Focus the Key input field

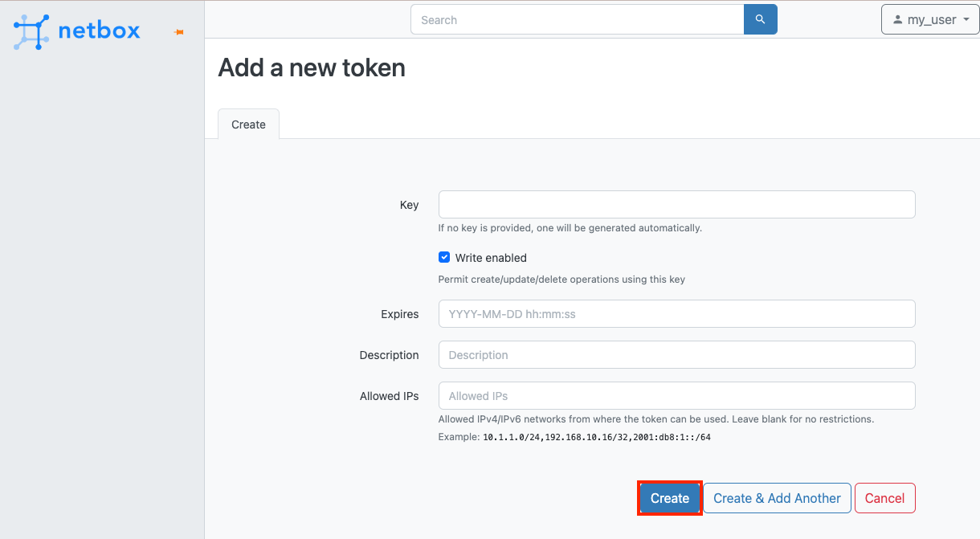click(x=676, y=205)
